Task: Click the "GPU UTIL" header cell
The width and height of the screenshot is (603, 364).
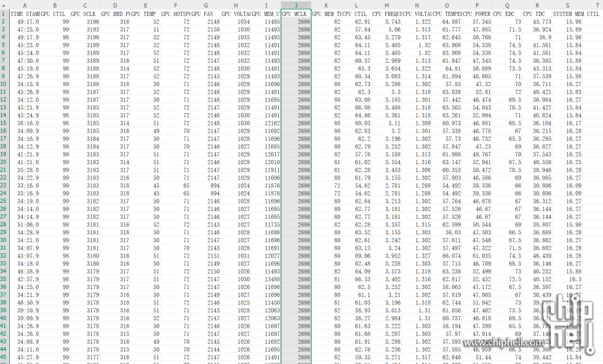Action: 55,14
